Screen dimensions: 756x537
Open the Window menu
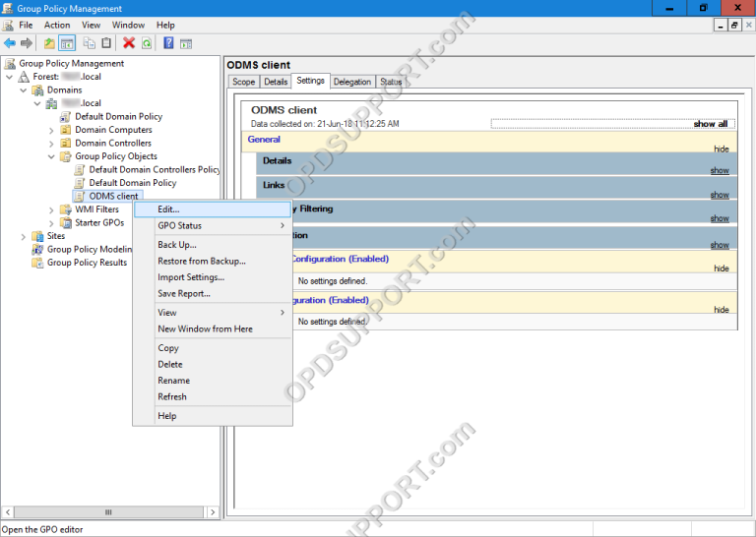pos(128,25)
